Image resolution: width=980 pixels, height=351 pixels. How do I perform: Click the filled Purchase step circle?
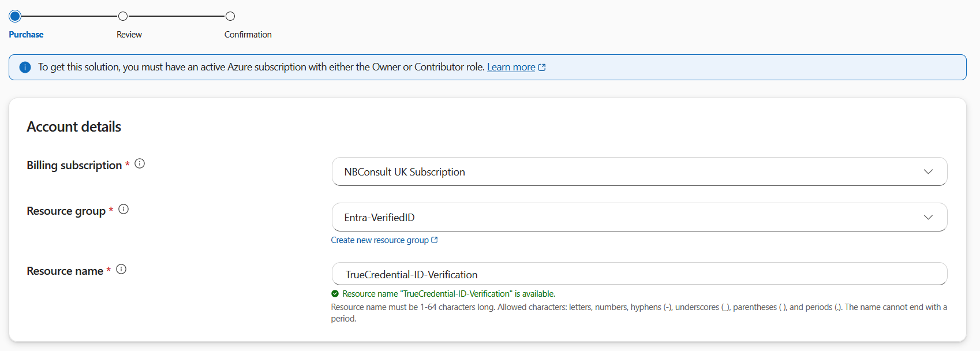(x=15, y=16)
